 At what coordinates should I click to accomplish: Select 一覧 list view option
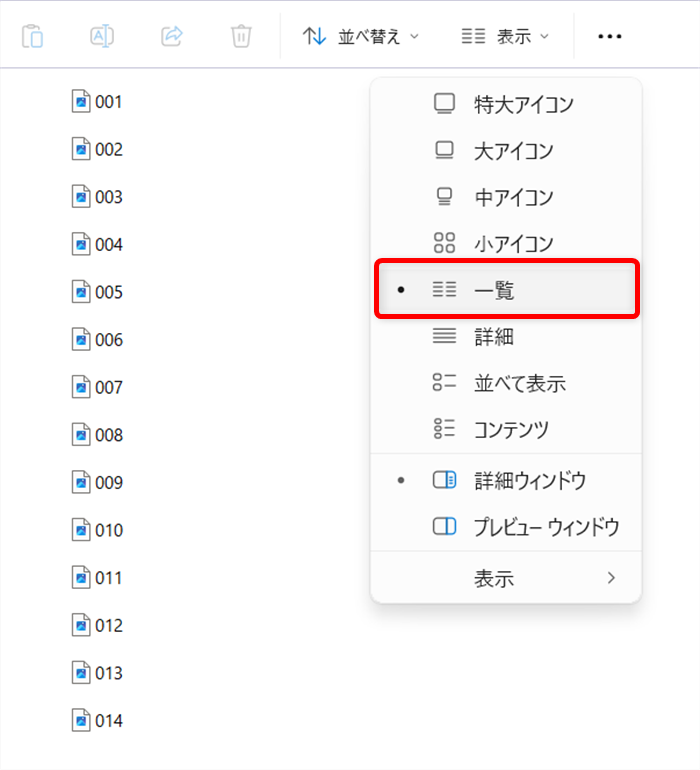coord(507,289)
